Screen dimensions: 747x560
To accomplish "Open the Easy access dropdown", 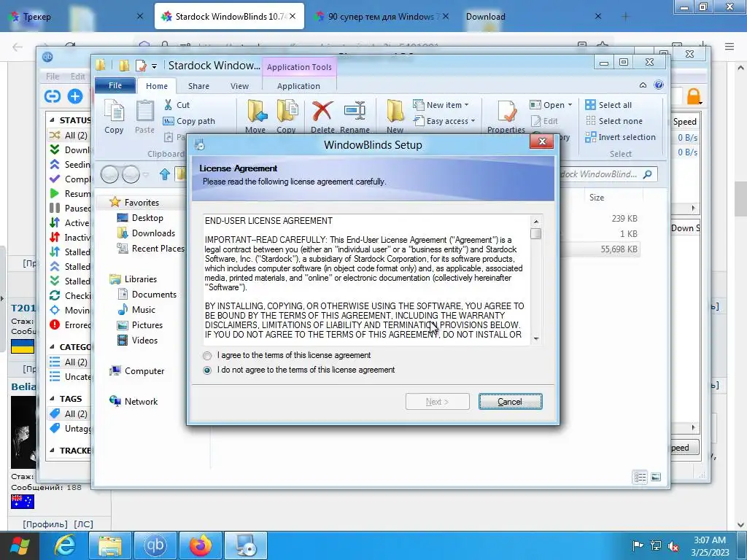I will coord(444,121).
